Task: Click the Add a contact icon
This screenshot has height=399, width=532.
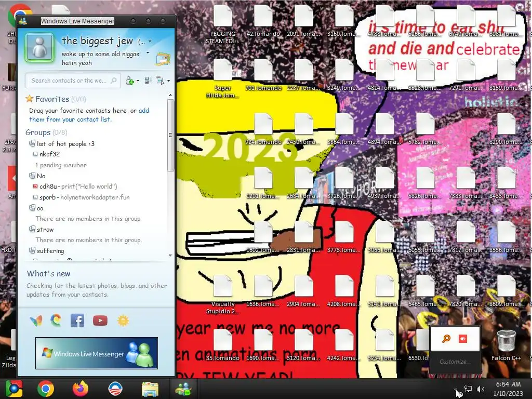Action: coord(130,81)
